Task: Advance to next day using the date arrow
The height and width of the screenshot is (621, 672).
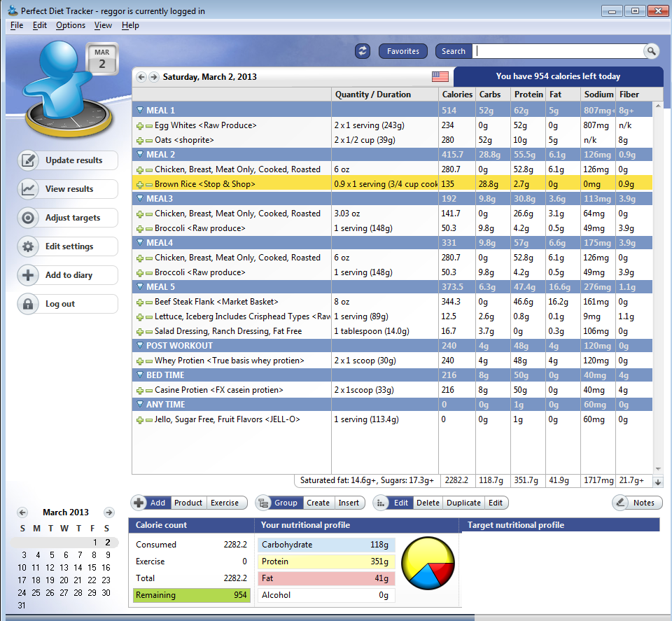Action: pos(153,77)
